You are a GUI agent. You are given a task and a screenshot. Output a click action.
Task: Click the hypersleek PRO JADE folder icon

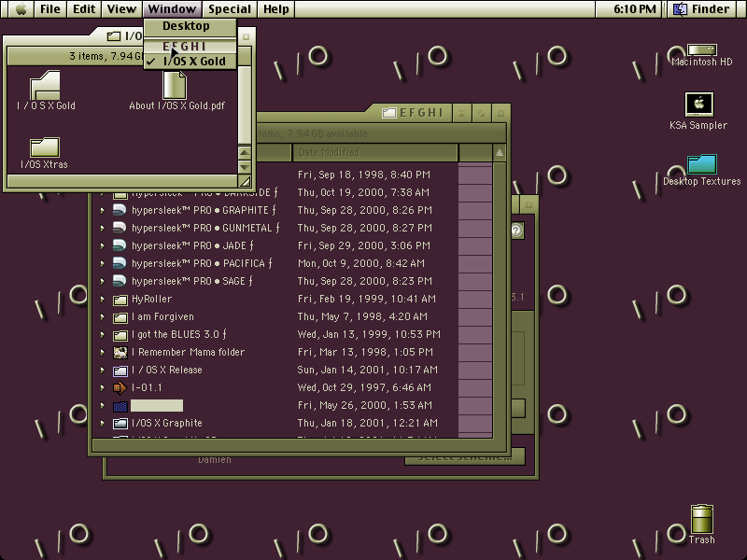click(x=120, y=245)
